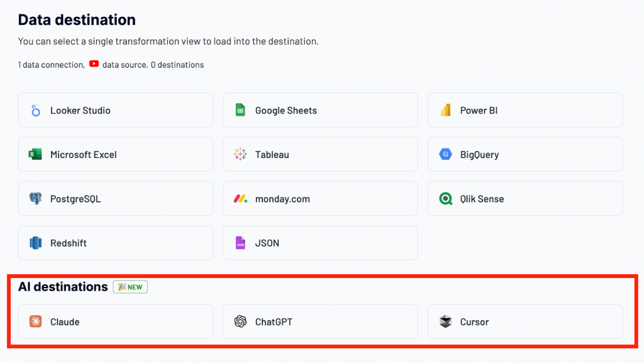Click the PostgreSQL elephant icon
644x363 pixels.
tap(36, 199)
